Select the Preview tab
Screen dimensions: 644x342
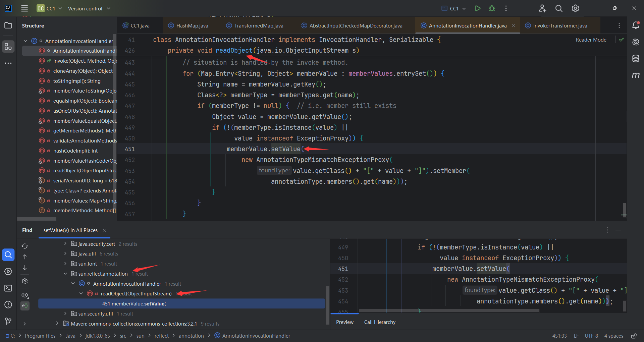345,322
